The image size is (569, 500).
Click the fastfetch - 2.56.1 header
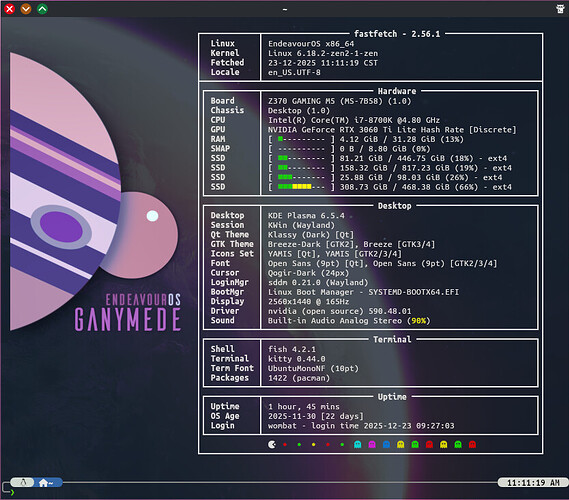[x=397, y=34]
